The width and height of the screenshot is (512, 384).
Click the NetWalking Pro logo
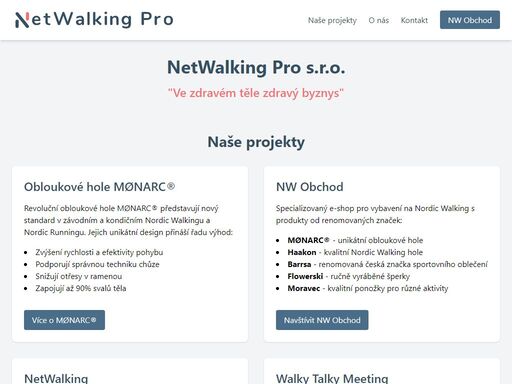click(x=94, y=20)
